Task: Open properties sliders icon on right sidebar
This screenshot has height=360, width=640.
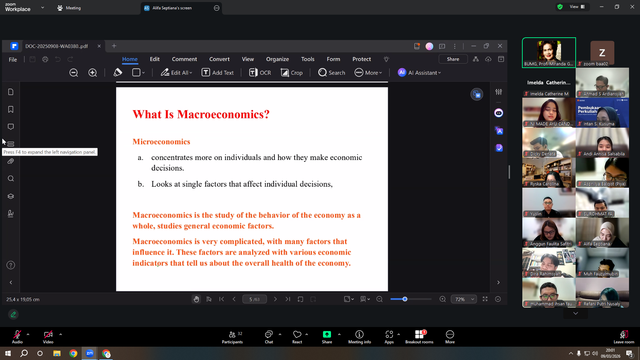Action: (x=498, y=92)
